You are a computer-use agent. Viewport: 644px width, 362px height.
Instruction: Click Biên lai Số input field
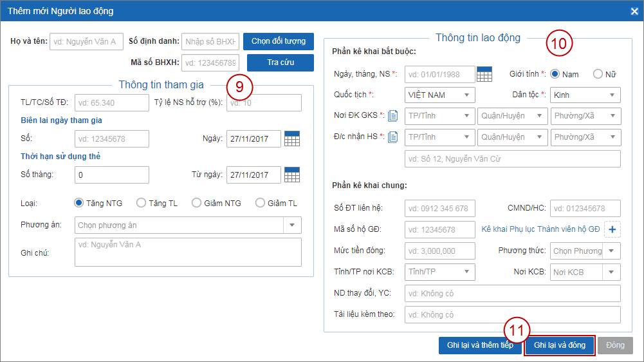(112, 138)
